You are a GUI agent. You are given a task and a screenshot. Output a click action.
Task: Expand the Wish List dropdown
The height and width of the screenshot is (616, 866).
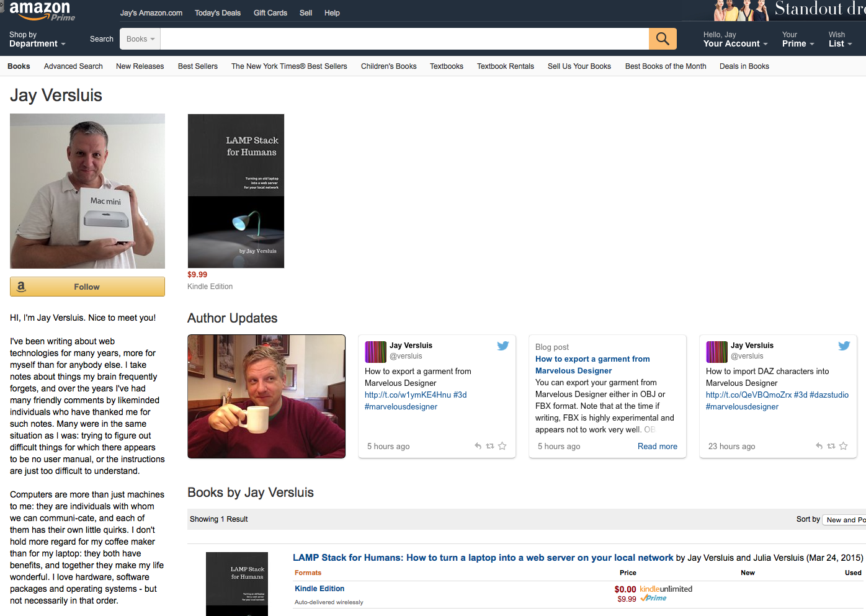(840, 39)
